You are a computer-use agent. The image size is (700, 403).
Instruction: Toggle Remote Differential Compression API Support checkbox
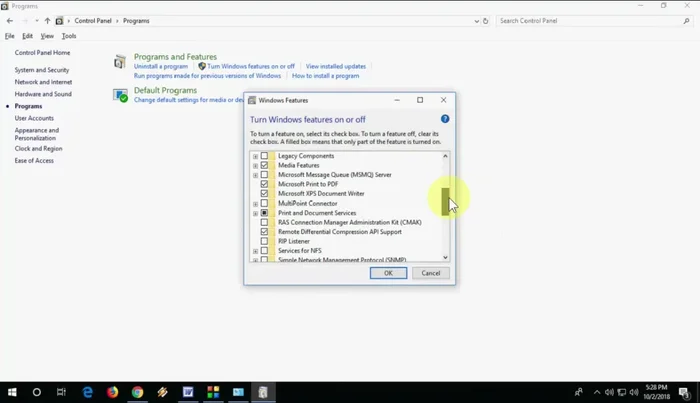click(x=264, y=232)
